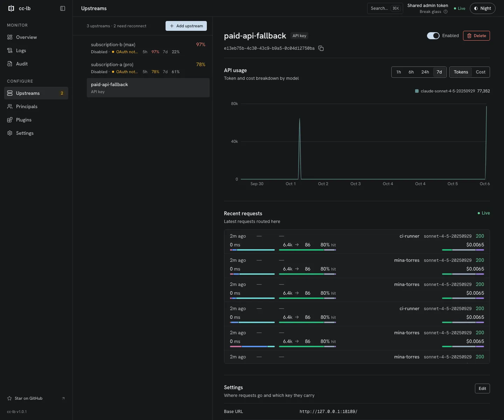The width and height of the screenshot is (504, 420).
Task: Click the Edit settings button
Action: point(482,388)
